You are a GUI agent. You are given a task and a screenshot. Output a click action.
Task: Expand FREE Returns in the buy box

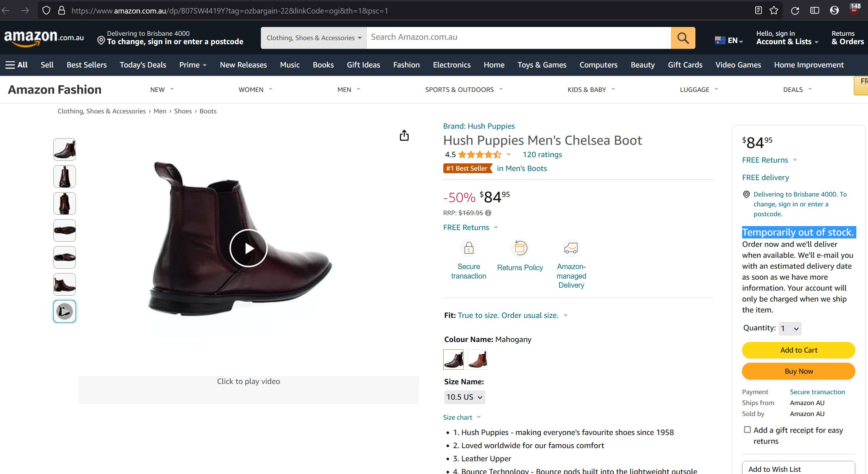(770, 160)
